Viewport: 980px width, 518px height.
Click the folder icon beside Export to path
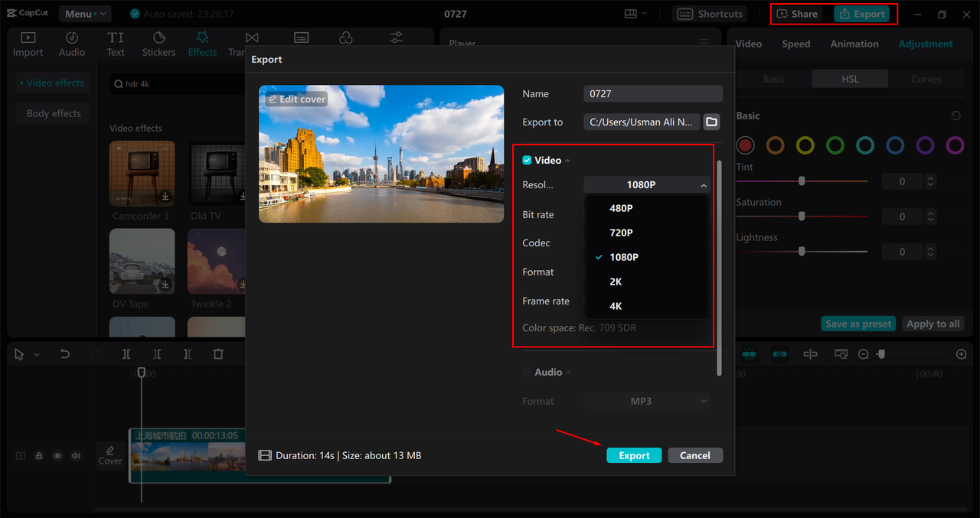pos(711,122)
